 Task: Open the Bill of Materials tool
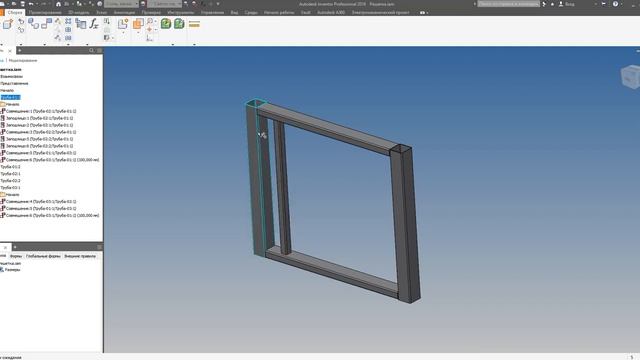[x=81, y=24]
